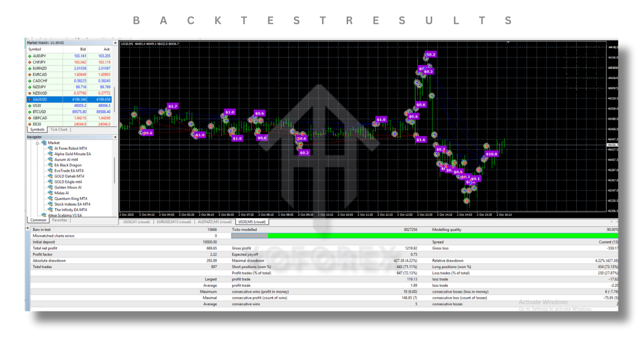Close the Navigator panel
644x362 pixels.
pyautogui.click(x=115, y=137)
